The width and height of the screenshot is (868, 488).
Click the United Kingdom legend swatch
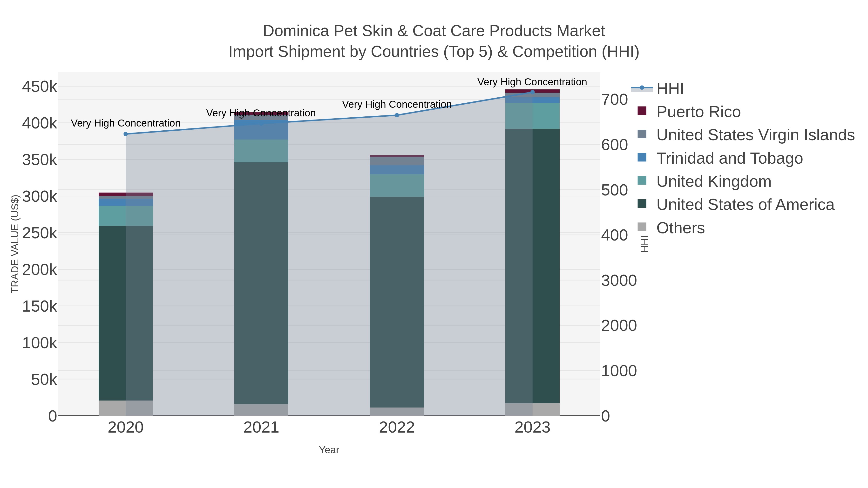point(642,180)
